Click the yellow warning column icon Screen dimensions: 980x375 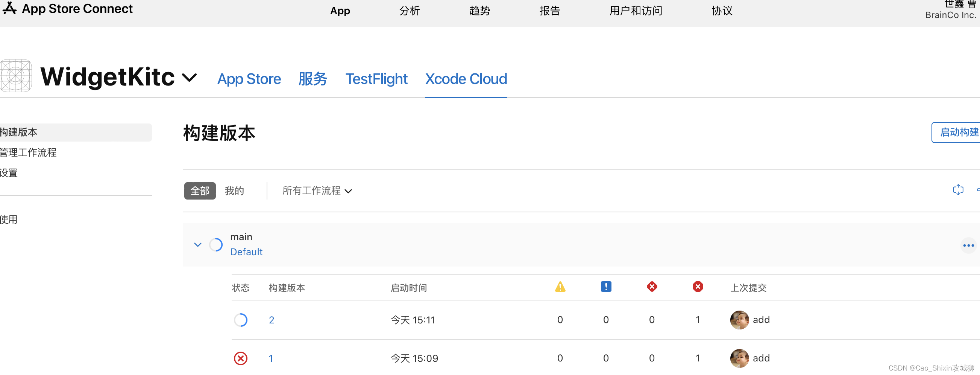pyautogui.click(x=560, y=287)
